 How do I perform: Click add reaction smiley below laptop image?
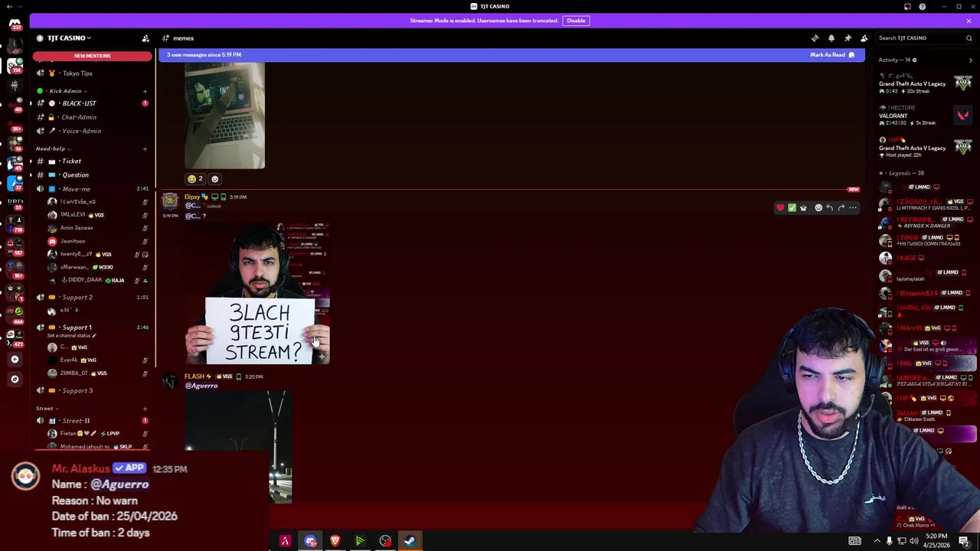pos(214,179)
